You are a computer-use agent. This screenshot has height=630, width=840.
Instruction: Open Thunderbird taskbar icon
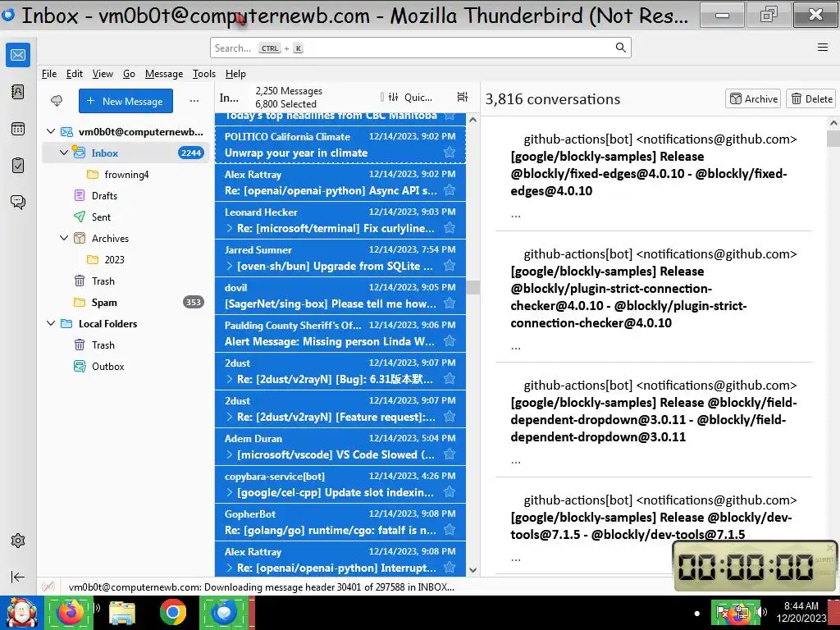point(225,612)
